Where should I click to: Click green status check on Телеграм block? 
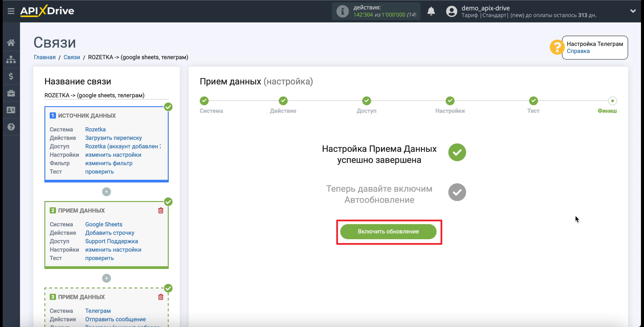point(168,288)
